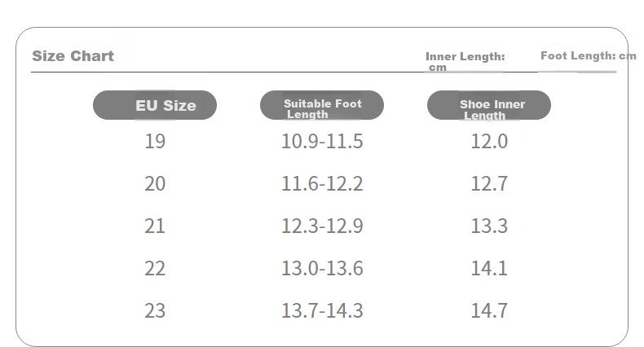Click foot length range 13.7-14.3
The height and width of the screenshot is (347, 644).
[322, 310]
